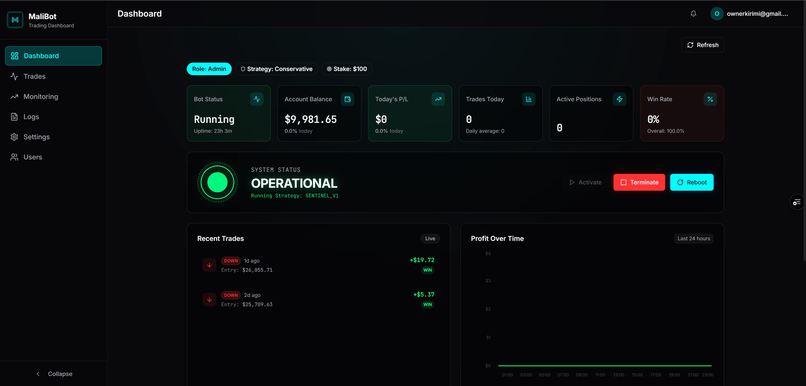Click the Running bot status text
Screen dimensions: 806x386
coord(214,119)
